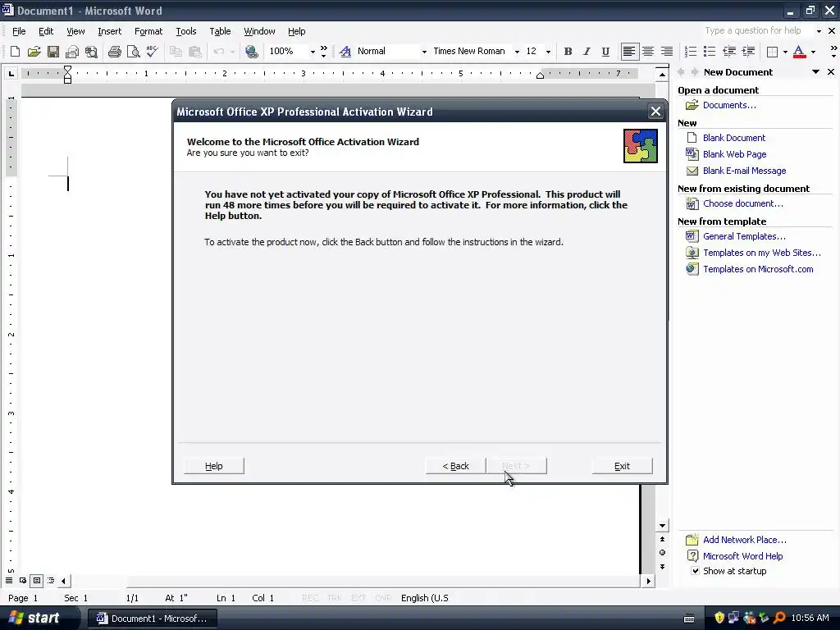The width and height of the screenshot is (840, 630).
Task: Click the Print toolbar icon
Action: coord(114,52)
